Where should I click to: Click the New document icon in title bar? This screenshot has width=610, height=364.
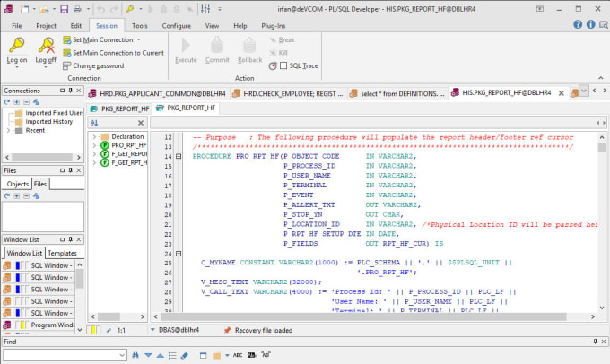click(24, 9)
